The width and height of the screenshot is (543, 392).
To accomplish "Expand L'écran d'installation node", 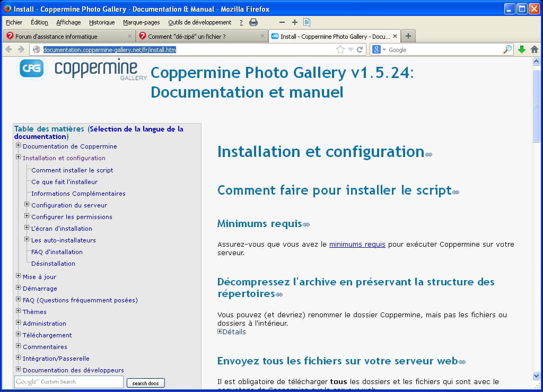I will point(27,228).
